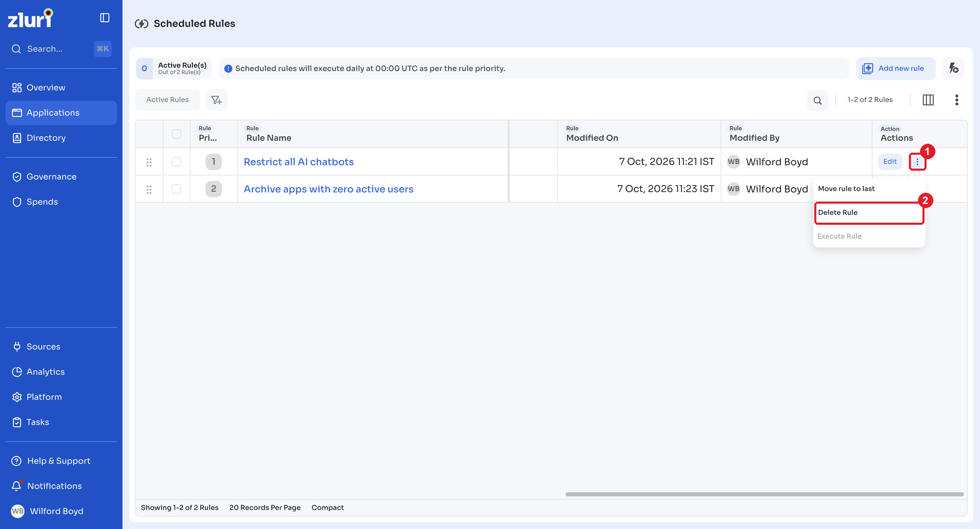The width and height of the screenshot is (980, 529).
Task: Open 20 Records Per Page selector
Action: [265, 508]
